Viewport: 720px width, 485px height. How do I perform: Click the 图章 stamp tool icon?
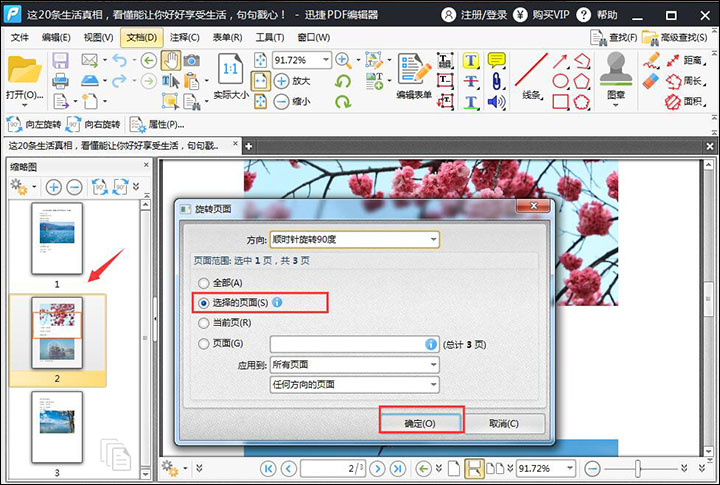click(x=615, y=71)
